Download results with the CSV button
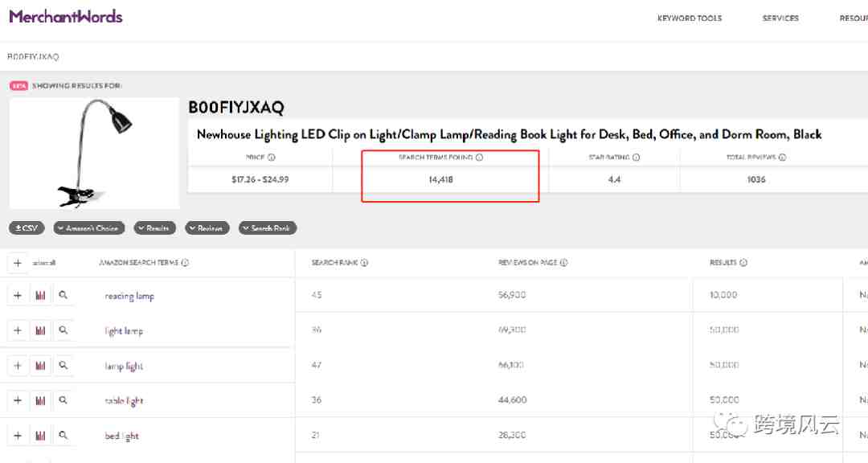The width and height of the screenshot is (868, 463). click(x=27, y=228)
